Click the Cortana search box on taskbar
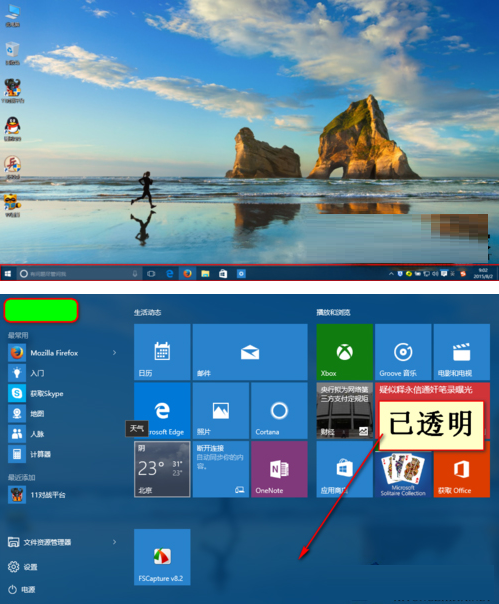Screen dimensions: 499x604 tap(79, 274)
